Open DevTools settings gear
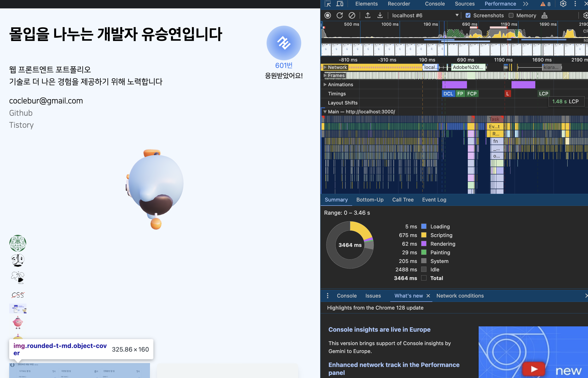 tap(563, 4)
